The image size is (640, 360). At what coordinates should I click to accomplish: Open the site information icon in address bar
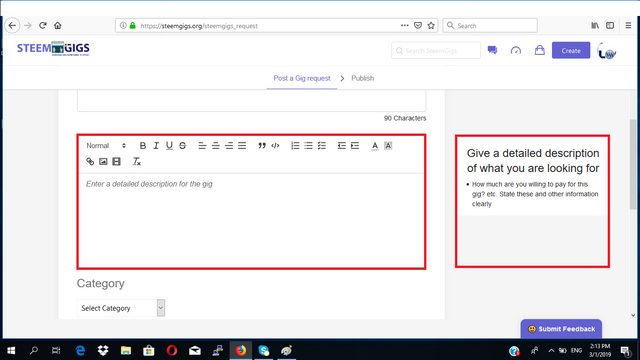click(123, 25)
